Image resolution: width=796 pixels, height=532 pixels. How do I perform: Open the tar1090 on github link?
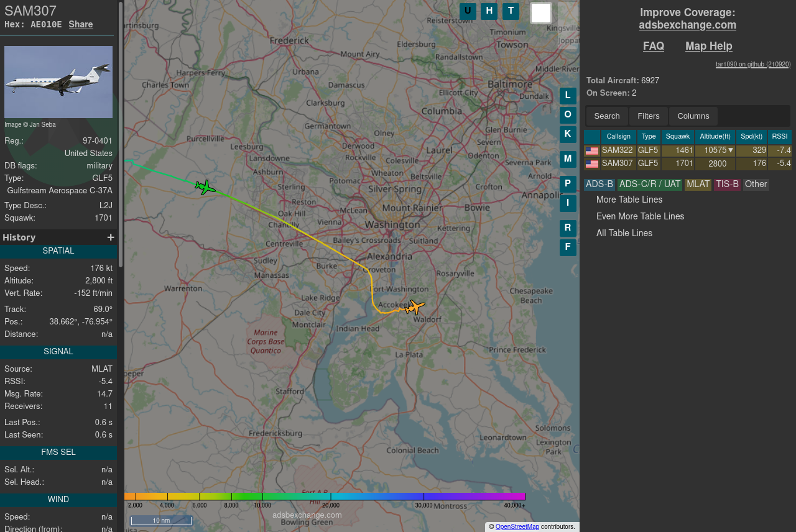(753, 64)
